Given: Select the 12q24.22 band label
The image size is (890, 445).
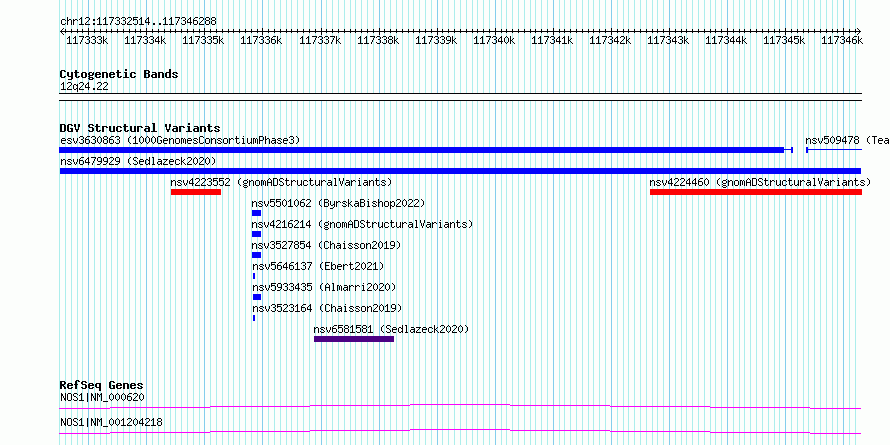Looking at the screenshot, I should (x=84, y=87).
